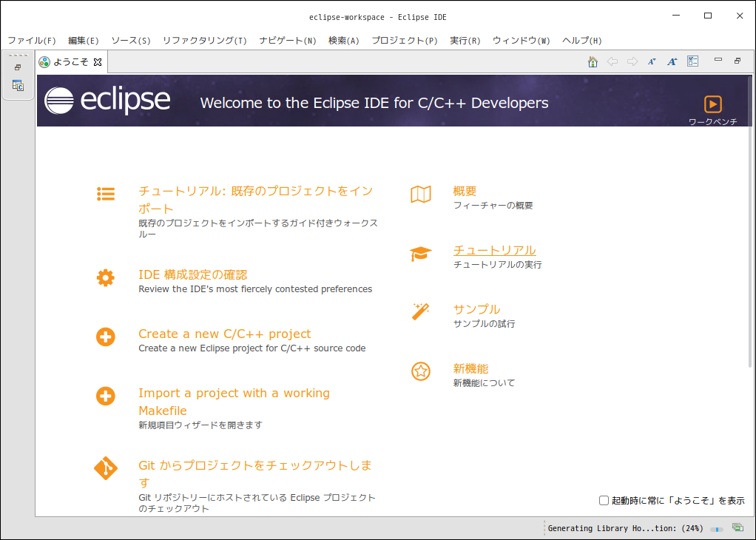Click the Workbench play icon
756x540 pixels.
712,104
